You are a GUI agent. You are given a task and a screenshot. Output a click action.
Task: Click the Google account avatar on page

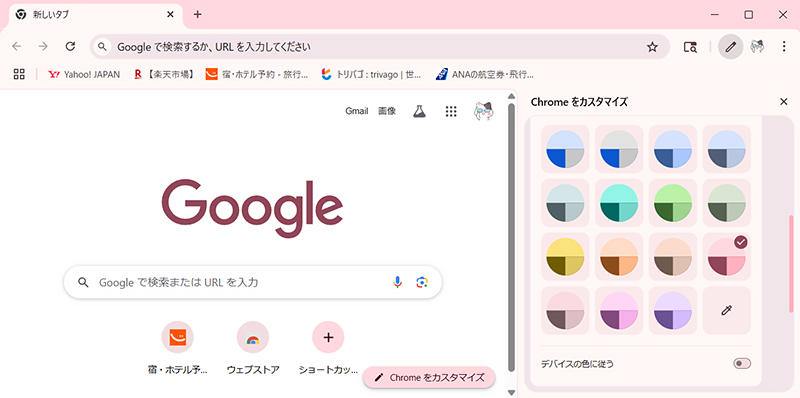[x=484, y=111]
